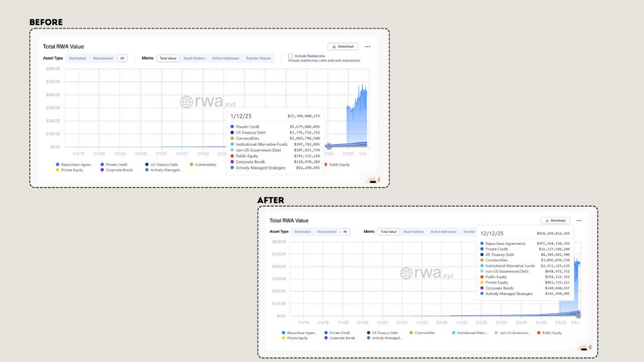Click the hovered data point marker in BEFORE chart
This screenshot has width=644, height=362.
(x=330, y=145)
